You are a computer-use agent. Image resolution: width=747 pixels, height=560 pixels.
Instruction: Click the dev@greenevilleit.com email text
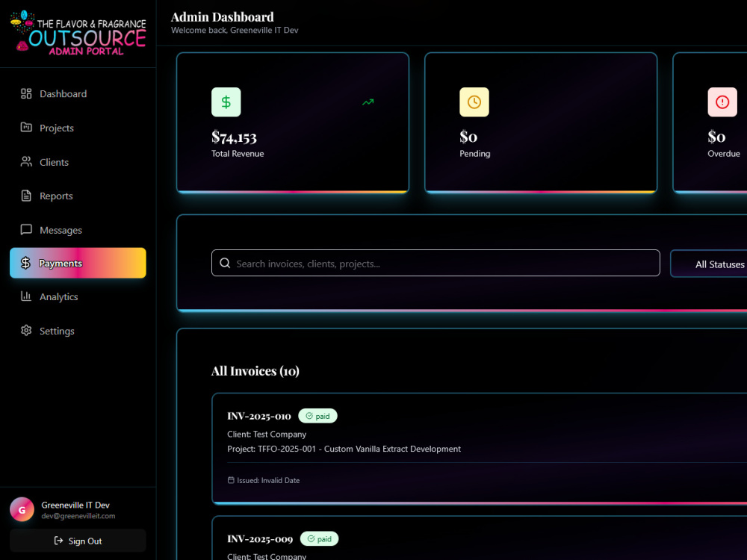click(78, 516)
